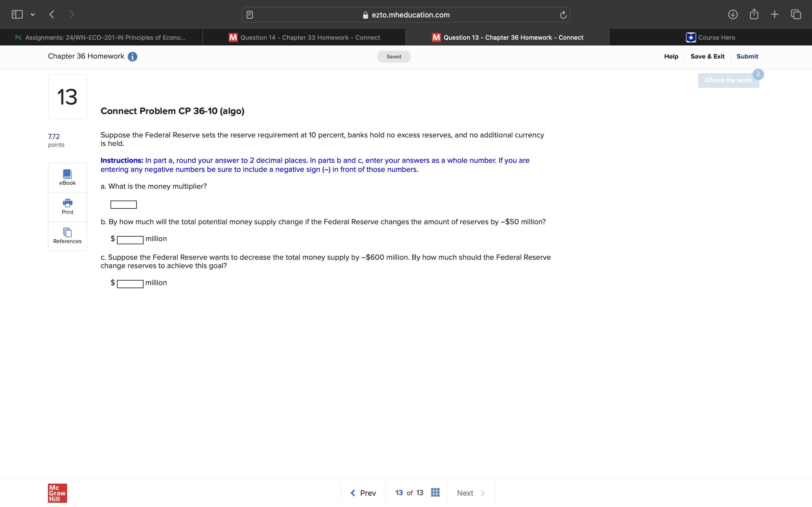Open the Reader view icon in address bar
This screenshot has height=507, width=812.
[x=250, y=15]
